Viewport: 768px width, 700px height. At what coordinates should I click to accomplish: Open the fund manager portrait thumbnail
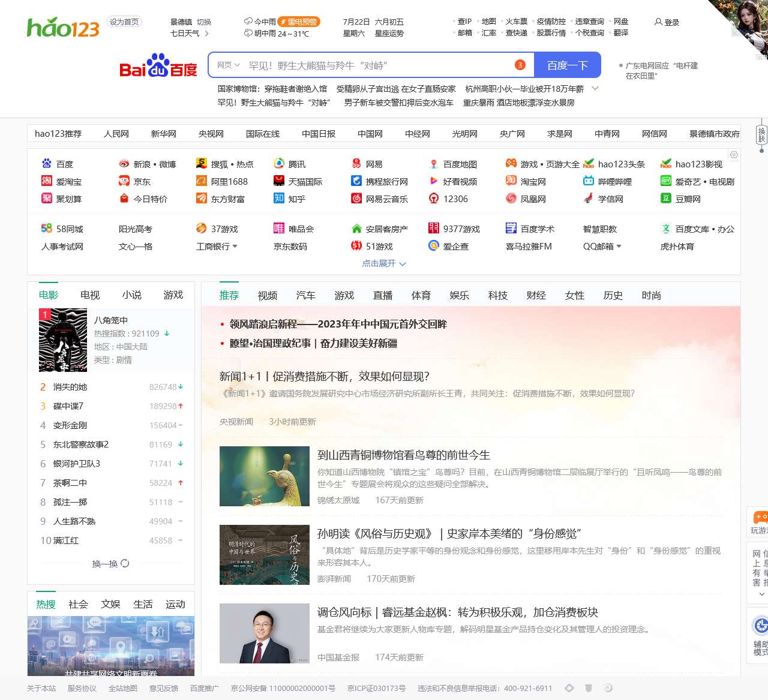[265, 633]
